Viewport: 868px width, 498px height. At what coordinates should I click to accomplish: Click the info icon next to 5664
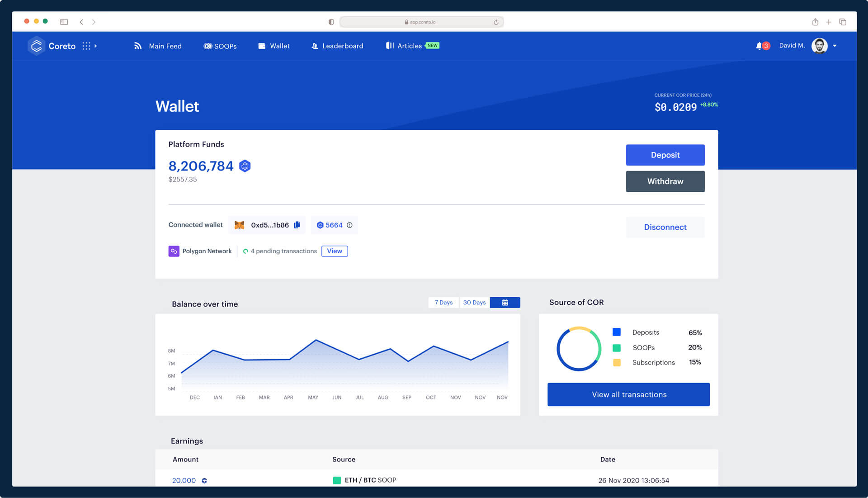click(x=349, y=225)
